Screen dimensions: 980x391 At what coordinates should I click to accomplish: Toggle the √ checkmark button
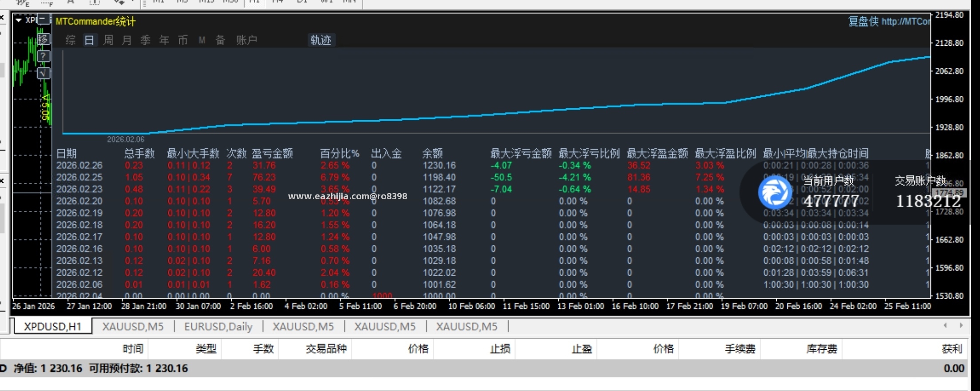43,73
